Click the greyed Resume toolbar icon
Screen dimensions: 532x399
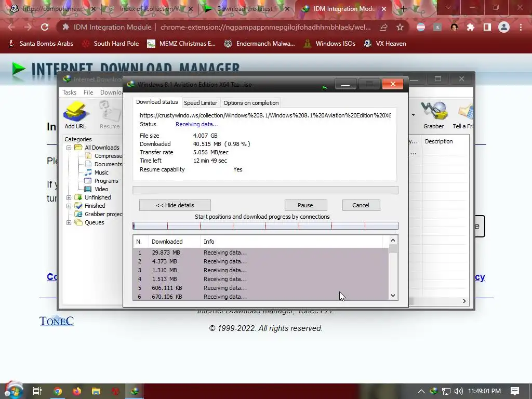(110, 115)
